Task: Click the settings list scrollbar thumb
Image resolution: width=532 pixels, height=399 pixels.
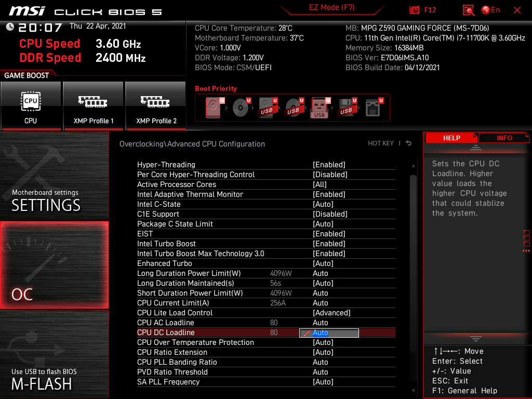Action: (x=413, y=264)
